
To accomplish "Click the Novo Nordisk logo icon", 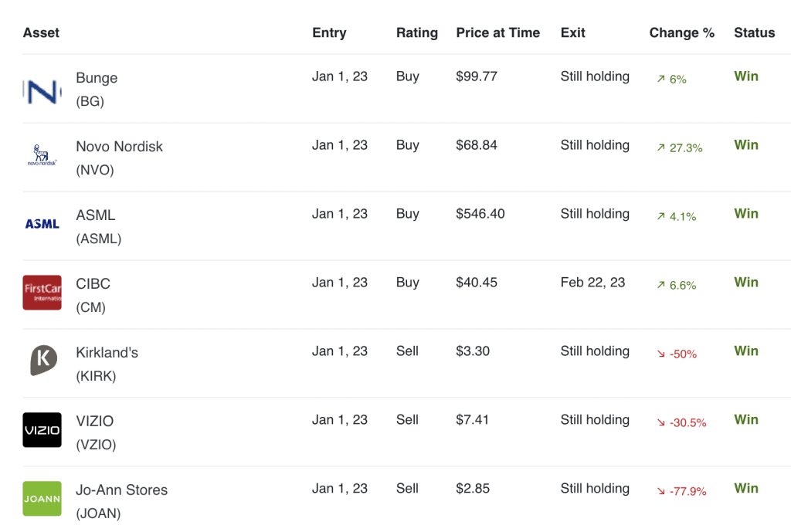I will click(42, 155).
